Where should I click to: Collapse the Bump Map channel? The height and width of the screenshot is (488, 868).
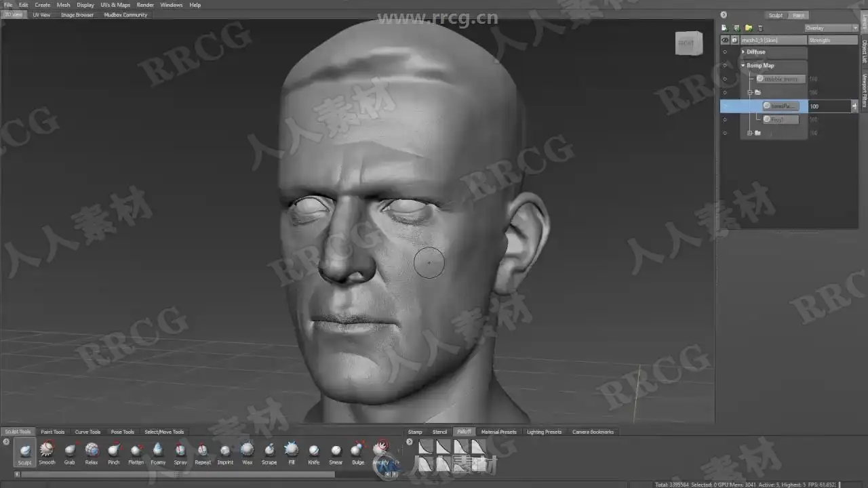[743, 66]
